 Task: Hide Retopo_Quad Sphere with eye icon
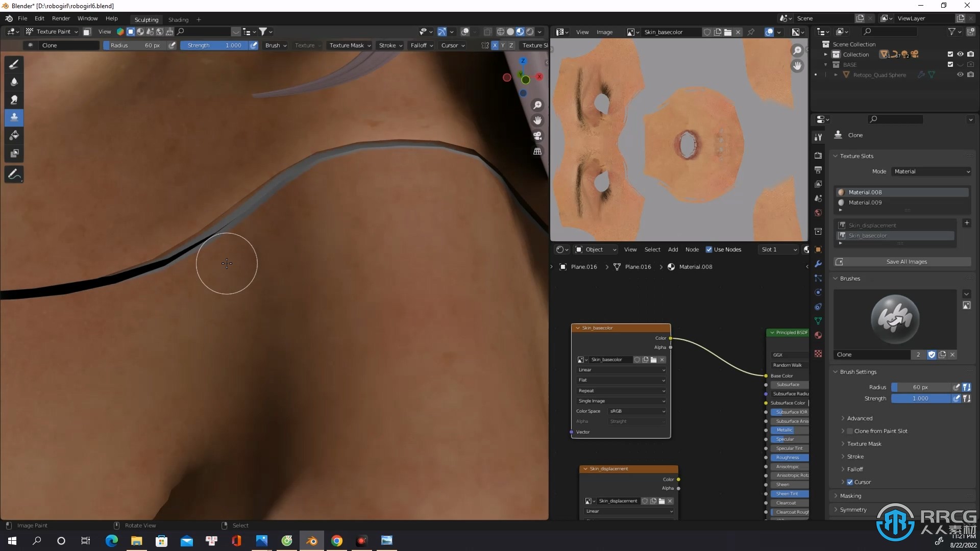coord(960,74)
